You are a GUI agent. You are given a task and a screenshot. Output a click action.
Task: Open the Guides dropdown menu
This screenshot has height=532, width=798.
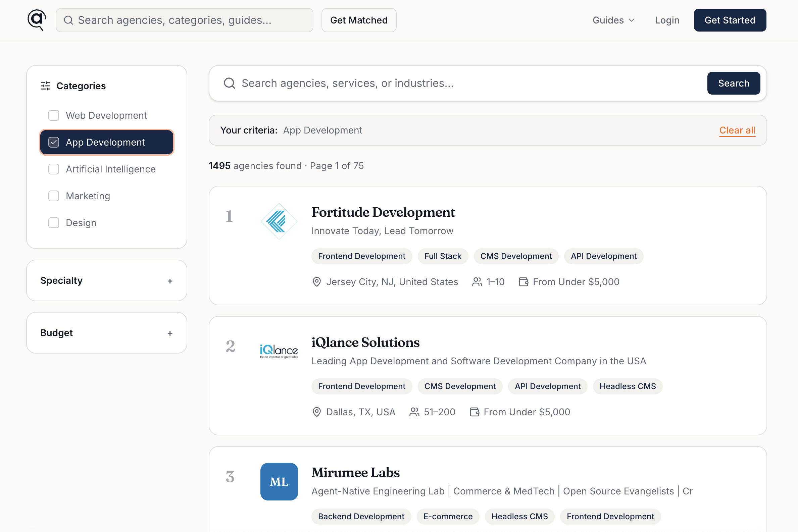[x=614, y=20]
